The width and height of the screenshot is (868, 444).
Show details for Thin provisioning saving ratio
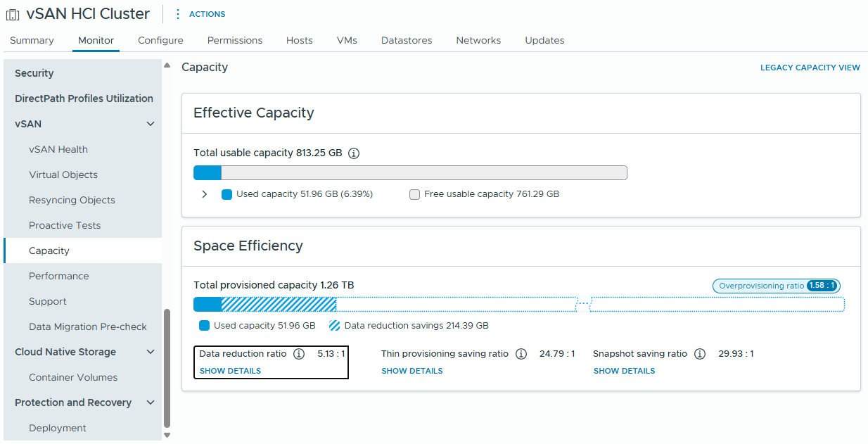coord(412,371)
